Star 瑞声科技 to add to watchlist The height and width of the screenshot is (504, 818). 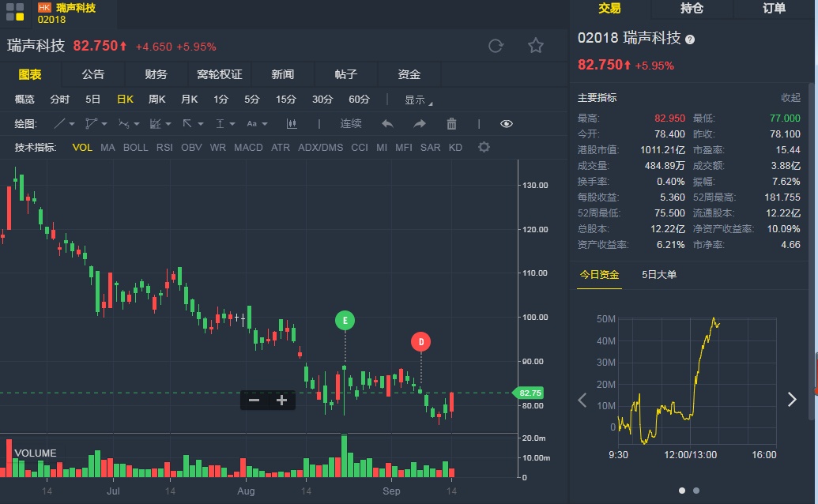(536, 46)
